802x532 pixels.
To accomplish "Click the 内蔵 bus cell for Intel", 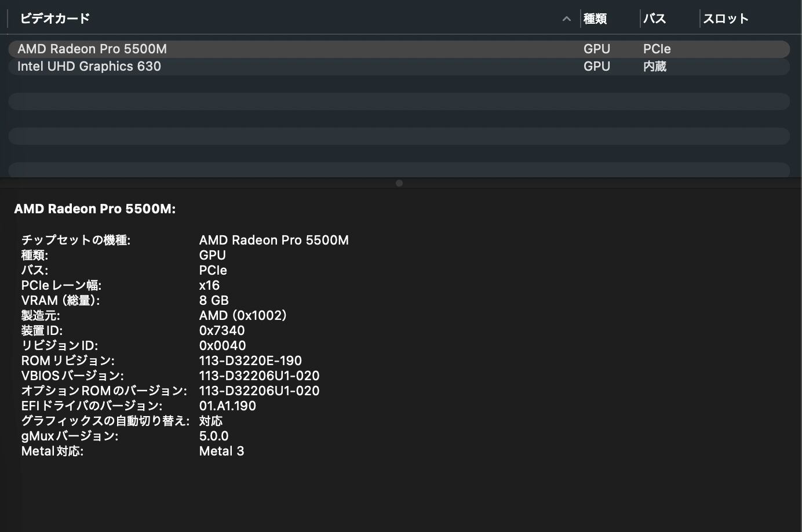I will [x=655, y=66].
